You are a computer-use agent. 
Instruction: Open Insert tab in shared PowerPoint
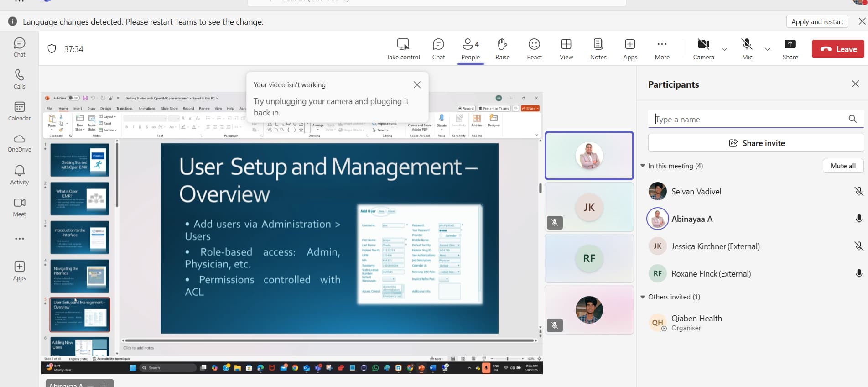click(78, 108)
